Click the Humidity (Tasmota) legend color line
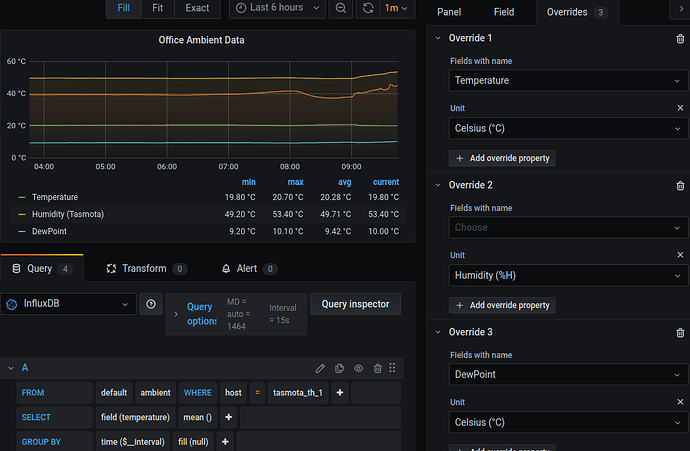 point(22,214)
